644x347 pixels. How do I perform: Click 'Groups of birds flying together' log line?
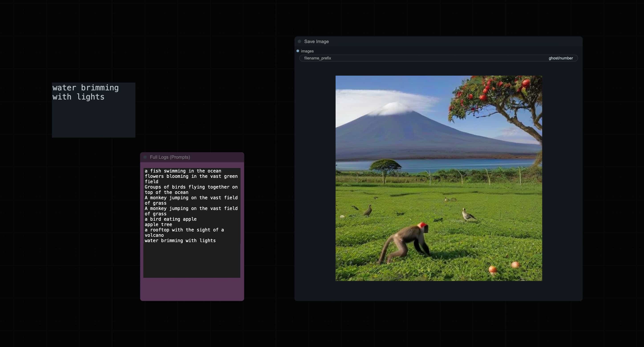(x=191, y=187)
